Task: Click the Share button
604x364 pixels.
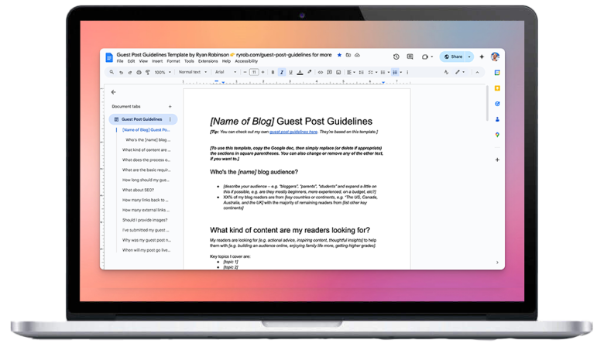Action: (x=453, y=57)
